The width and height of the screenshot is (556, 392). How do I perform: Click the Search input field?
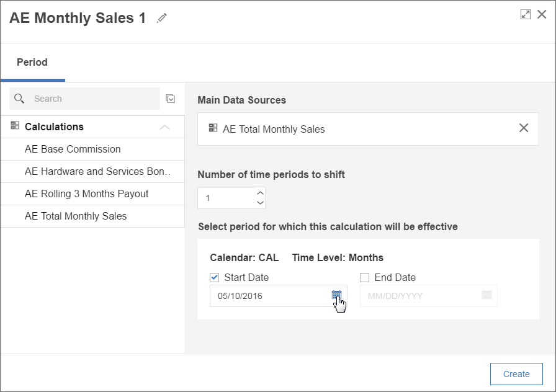click(x=93, y=99)
